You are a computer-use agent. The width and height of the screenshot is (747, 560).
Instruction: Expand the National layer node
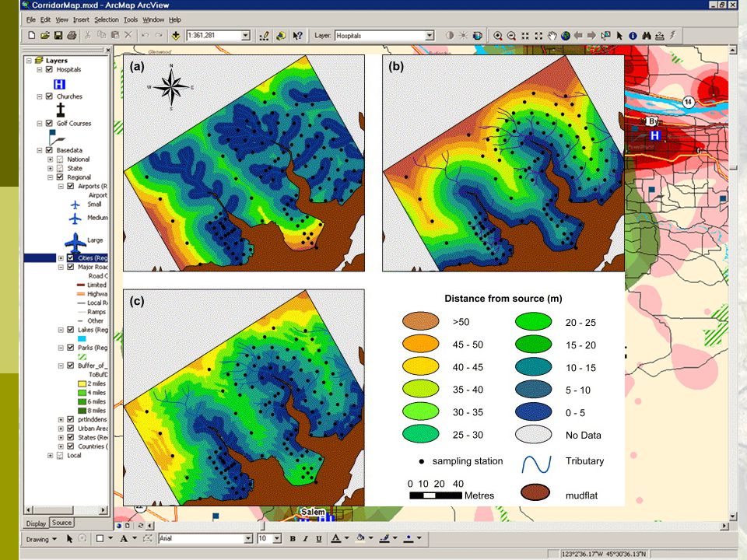pos(50,159)
